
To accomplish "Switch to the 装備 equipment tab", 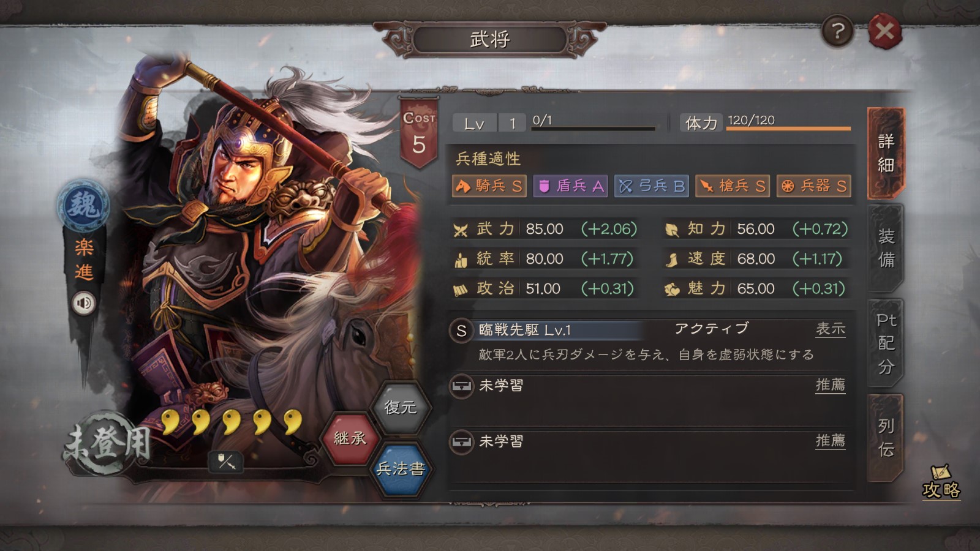I will (886, 248).
